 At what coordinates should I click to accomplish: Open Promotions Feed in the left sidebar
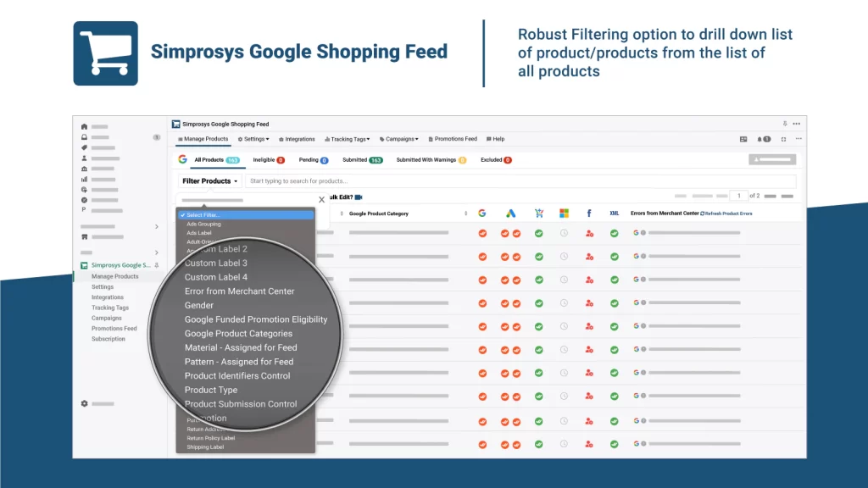click(114, 329)
